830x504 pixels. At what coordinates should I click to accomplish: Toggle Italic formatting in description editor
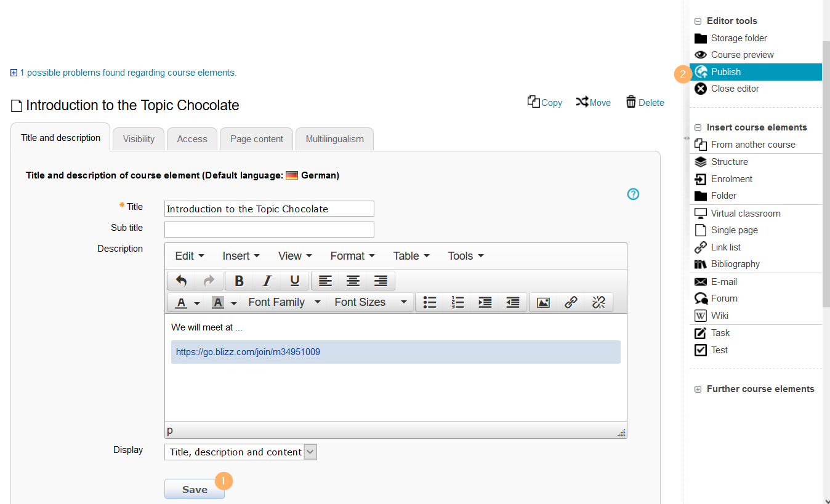267,281
